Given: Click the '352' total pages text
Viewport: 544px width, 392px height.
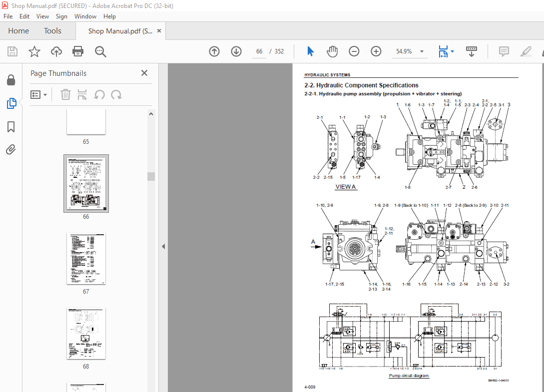Looking at the screenshot, I should (x=279, y=51).
